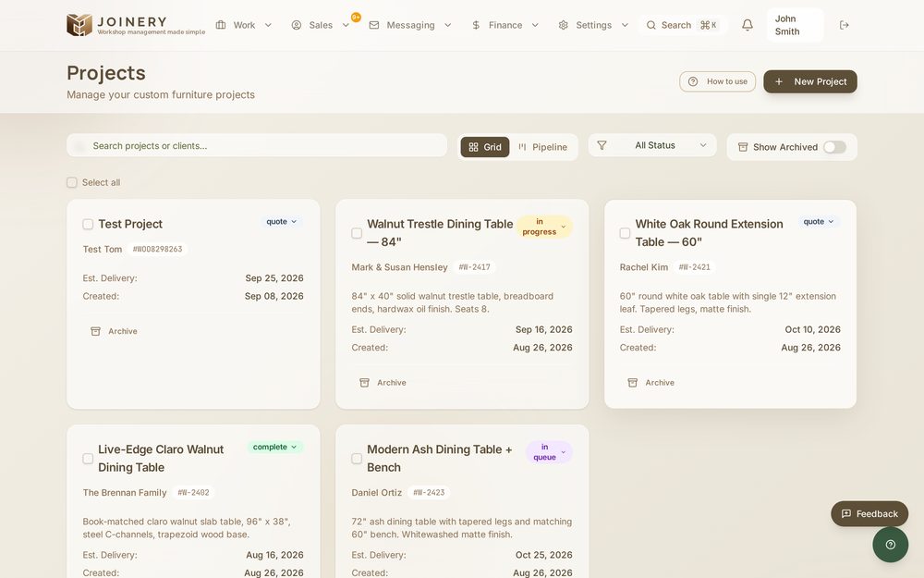Viewport: 924px width, 578px height.
Task: Click the logout icon
Action: (x=845, y=25)
